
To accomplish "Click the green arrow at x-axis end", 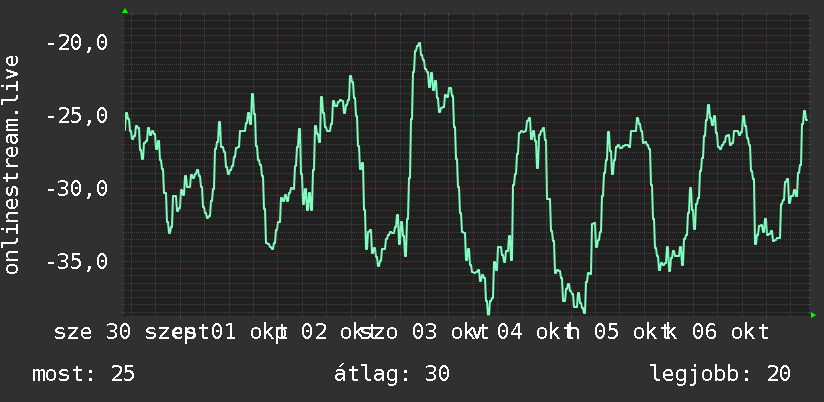I will point(813,315).
